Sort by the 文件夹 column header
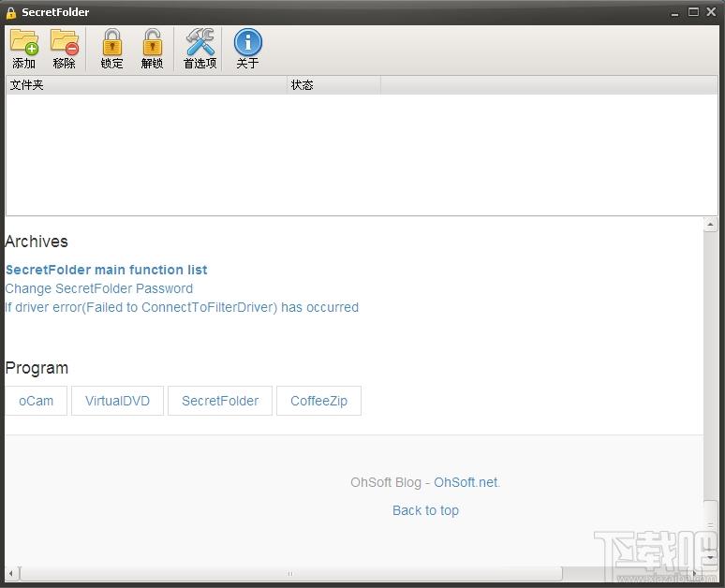This screenshot has width=725, height=588. [x=146, y=85]
